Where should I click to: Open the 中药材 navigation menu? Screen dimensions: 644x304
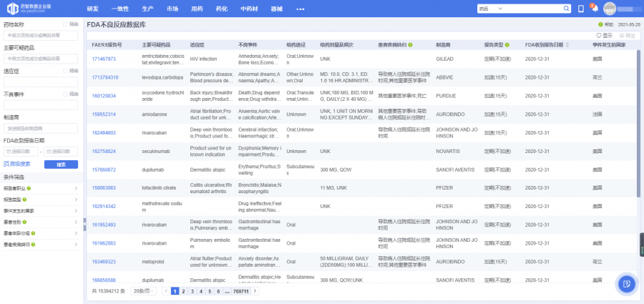[x=249, y=9]
